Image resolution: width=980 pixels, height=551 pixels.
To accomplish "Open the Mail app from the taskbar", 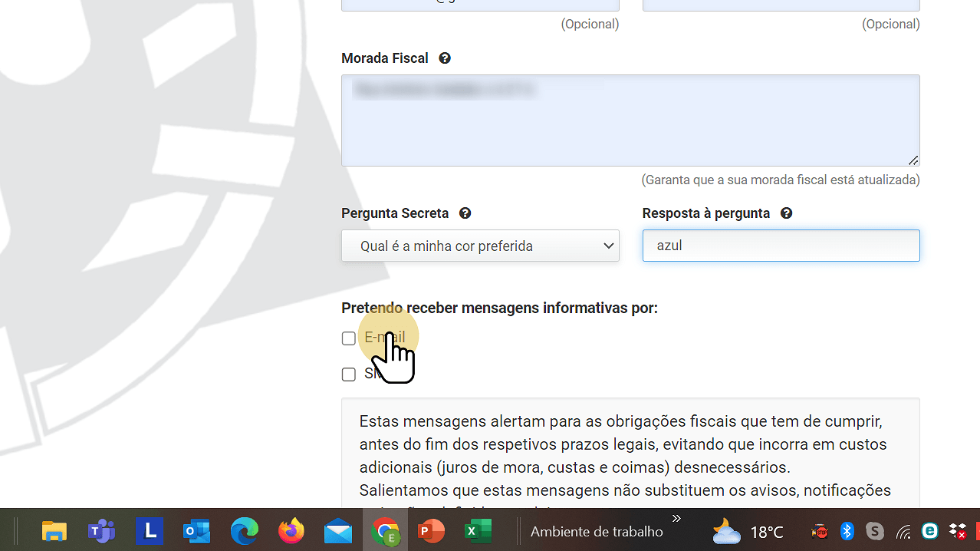I will [338, 531].
